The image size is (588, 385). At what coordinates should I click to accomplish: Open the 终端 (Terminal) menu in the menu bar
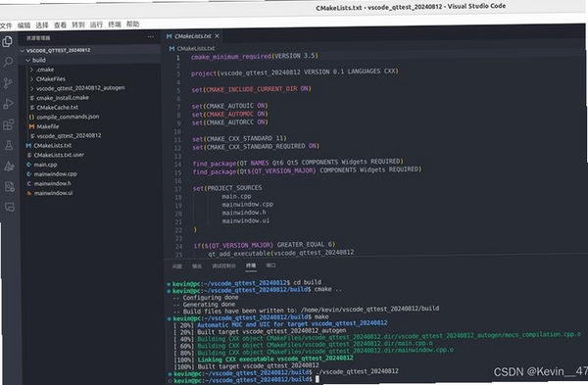pyautogui.click(x=115, y=24)
